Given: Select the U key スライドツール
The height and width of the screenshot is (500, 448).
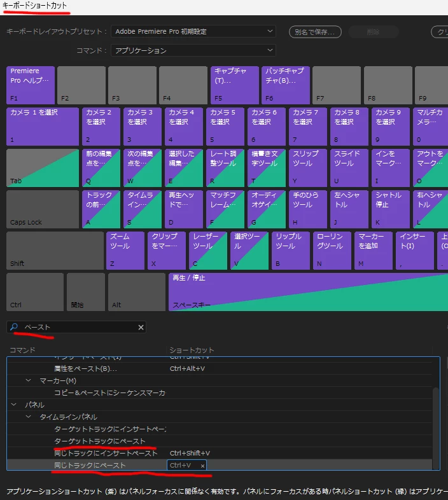Looking at the screenshot, I should point(349,168).
